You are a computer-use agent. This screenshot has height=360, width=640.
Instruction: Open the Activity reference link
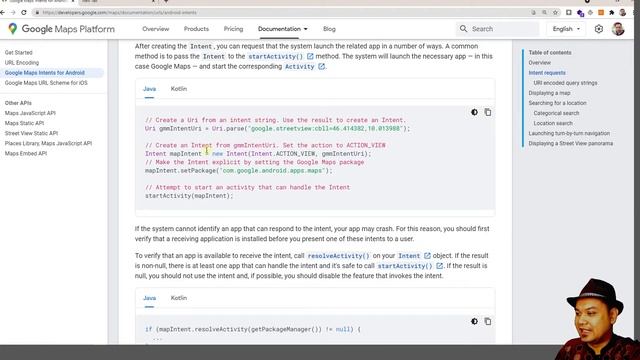[304, 67]
